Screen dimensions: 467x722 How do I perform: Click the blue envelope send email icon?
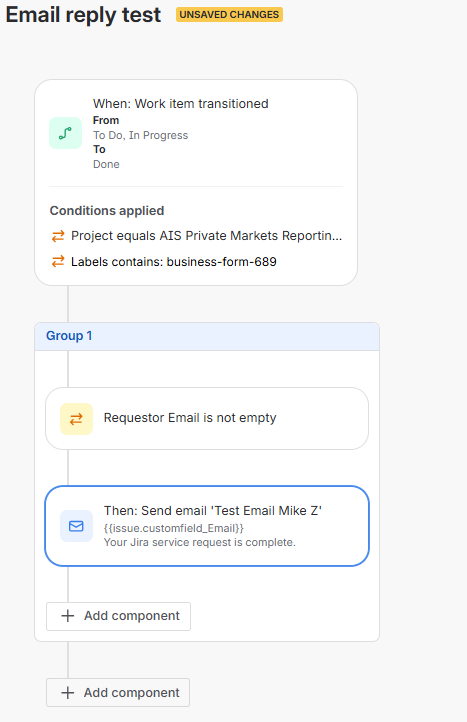(x=76, y=526)
